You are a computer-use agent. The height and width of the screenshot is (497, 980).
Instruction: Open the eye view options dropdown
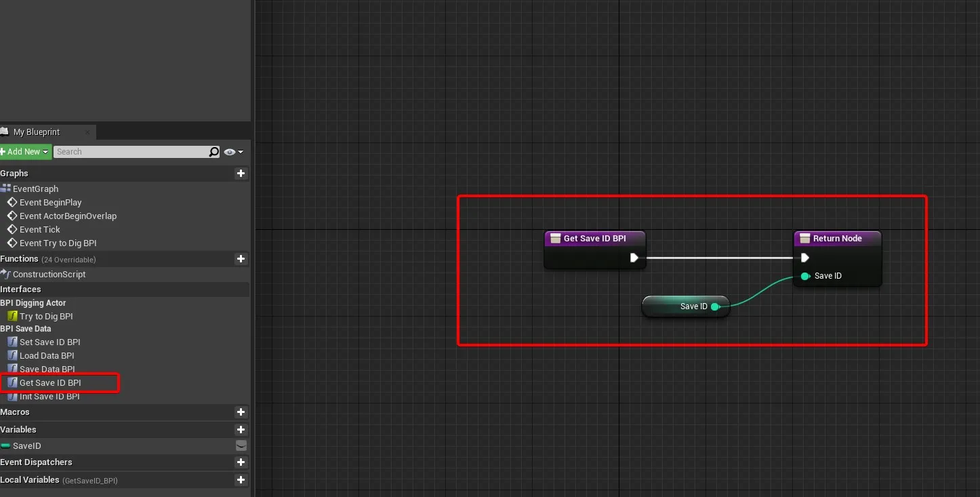coord(233,152)
